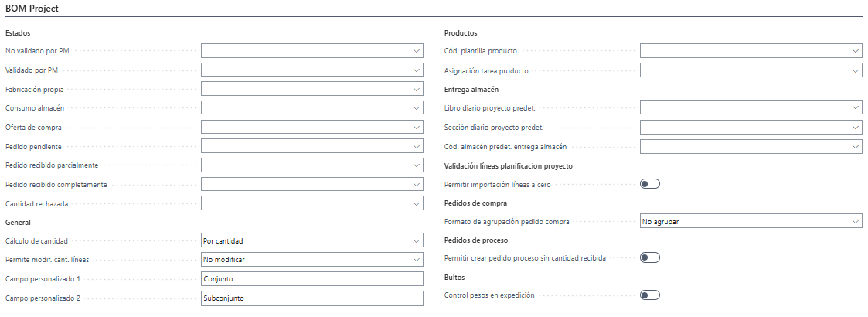Click Campo personalizado 2 field containing Subconjunto

click(x=311, y=298)
